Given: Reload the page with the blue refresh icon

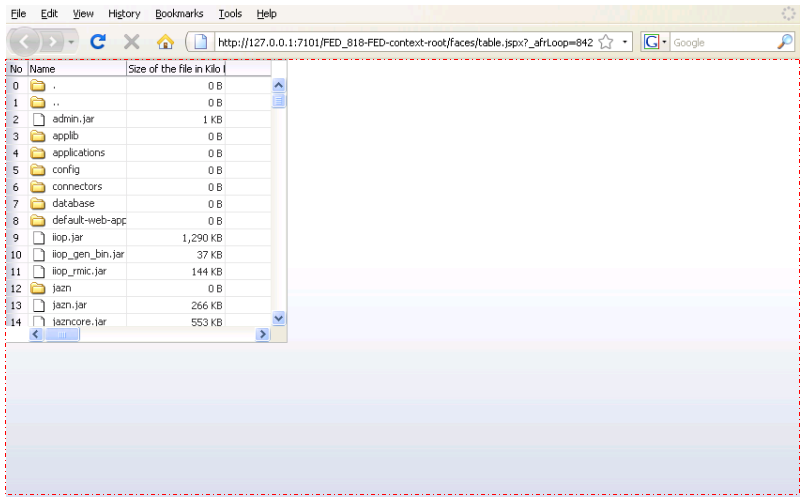Looking at the screenshot, I should tap(98, 42).
